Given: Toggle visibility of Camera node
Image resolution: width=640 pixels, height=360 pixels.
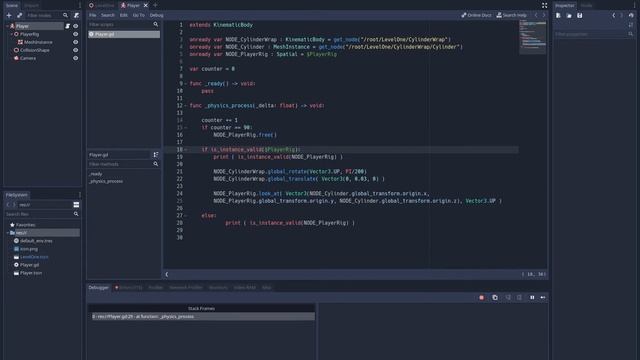Looking at the screenshot, I should (76, 58).
